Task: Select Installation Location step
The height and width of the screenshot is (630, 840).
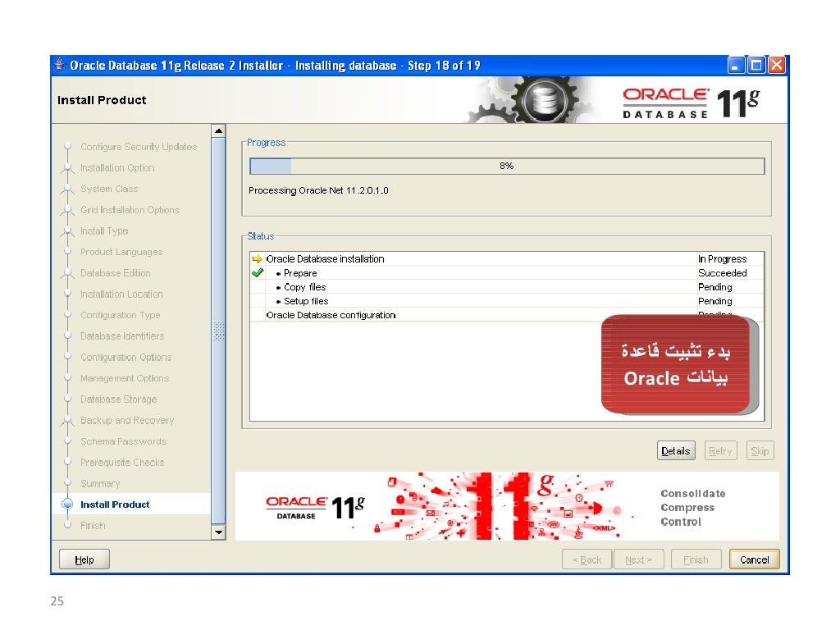Action: [121, 294]
